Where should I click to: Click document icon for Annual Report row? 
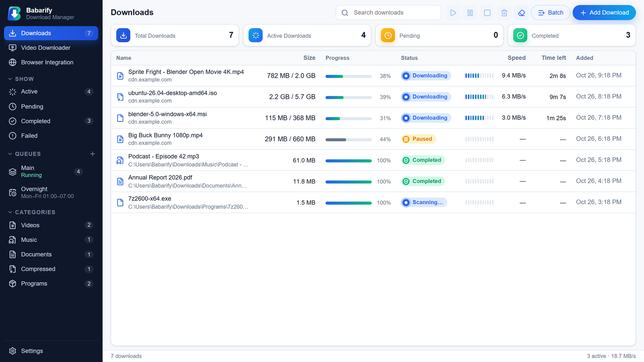pos(120,181)
